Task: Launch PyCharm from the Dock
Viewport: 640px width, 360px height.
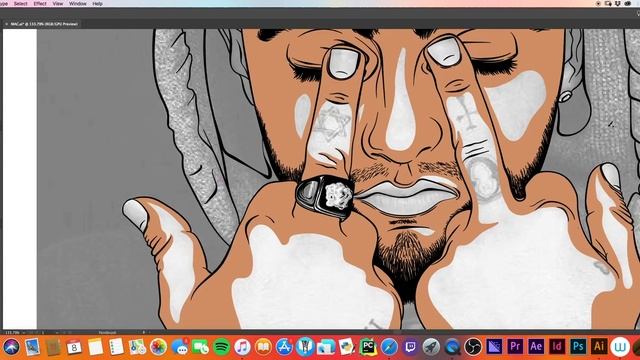Action: (x=368, y=347)
